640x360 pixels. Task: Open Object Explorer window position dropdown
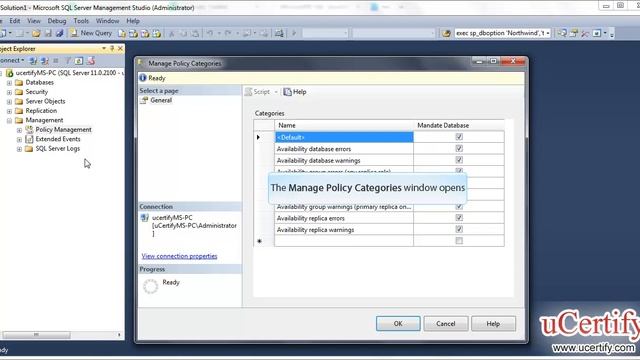pyautogui.click(x=104, y=49)
